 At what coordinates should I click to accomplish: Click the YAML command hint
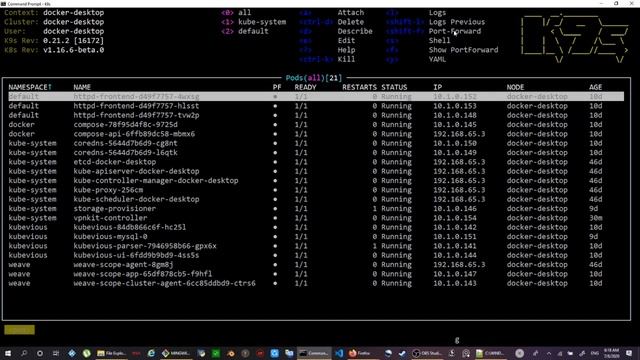[437, 60]
